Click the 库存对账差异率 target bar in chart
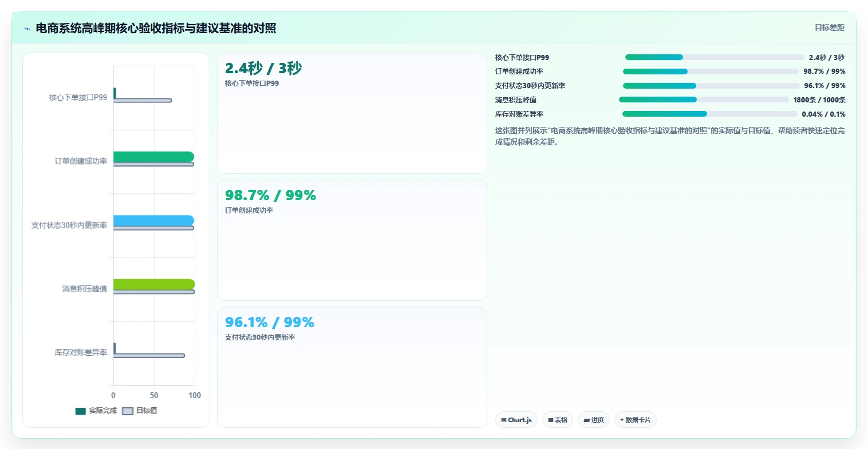 (x=149, y=356)
